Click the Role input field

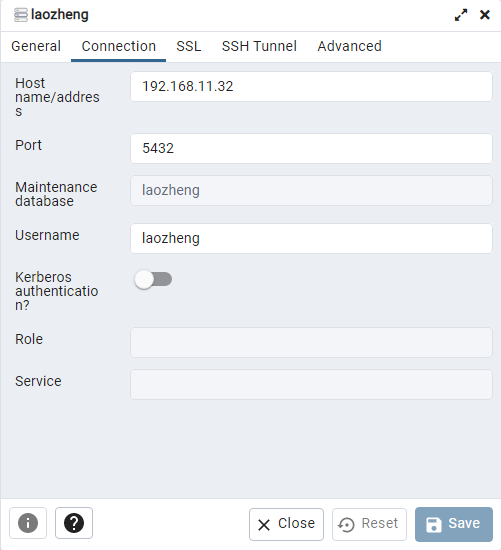pos(312,343)
